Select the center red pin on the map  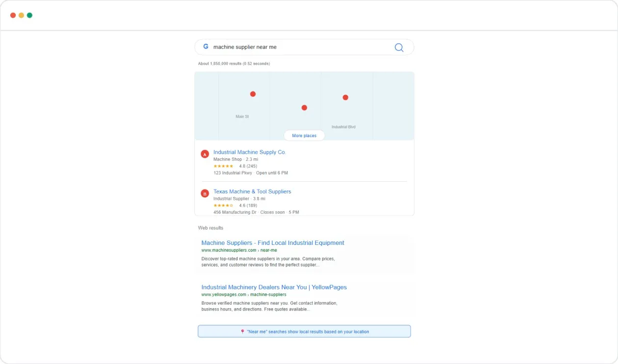[304, 107]
